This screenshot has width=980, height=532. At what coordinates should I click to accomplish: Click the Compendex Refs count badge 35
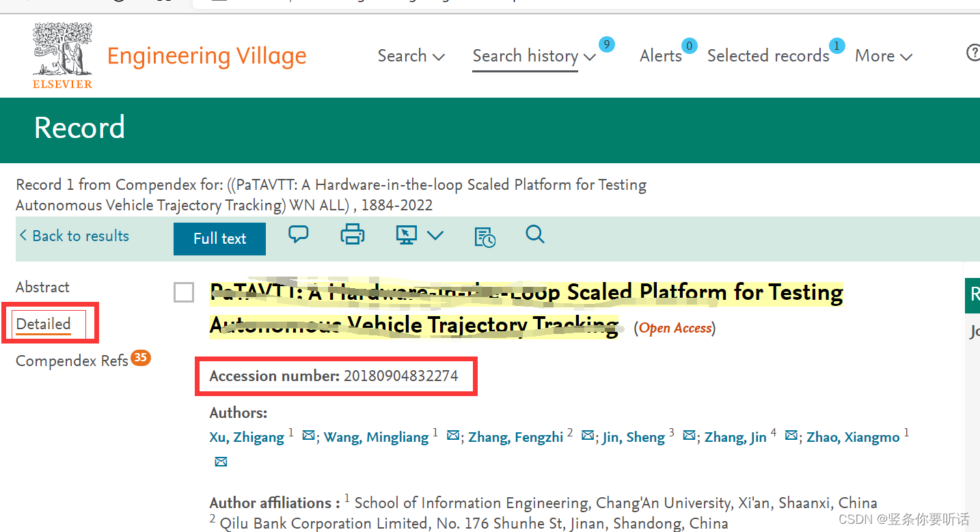click(141, 357)
